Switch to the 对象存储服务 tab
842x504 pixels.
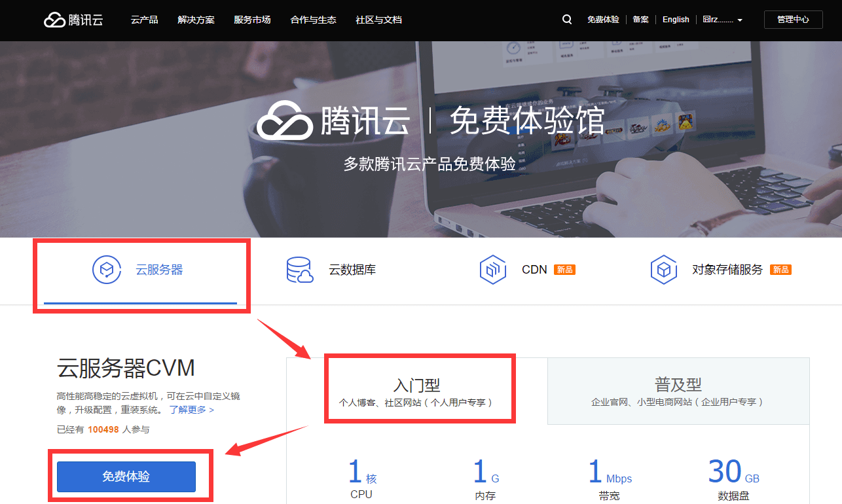[x=720, y=270]
